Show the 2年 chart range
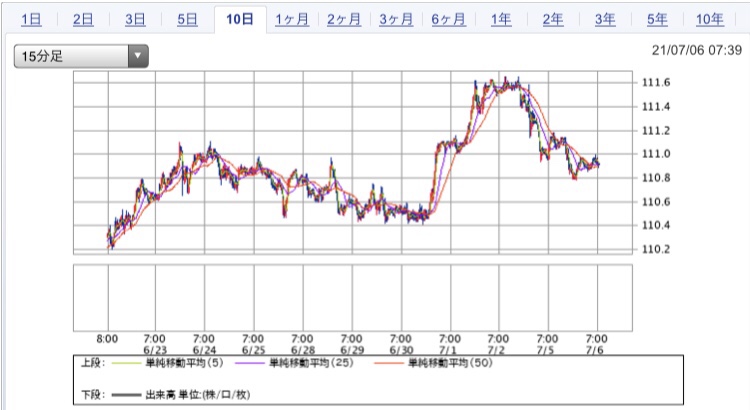Image resolution: width=750 pixels, height=410 pixels. pos(553,20)
